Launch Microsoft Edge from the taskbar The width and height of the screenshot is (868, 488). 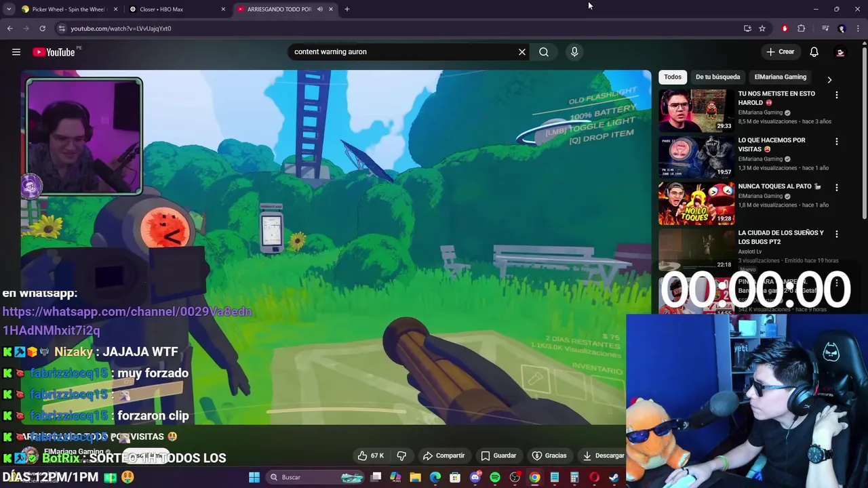click(x=435, y=477)
